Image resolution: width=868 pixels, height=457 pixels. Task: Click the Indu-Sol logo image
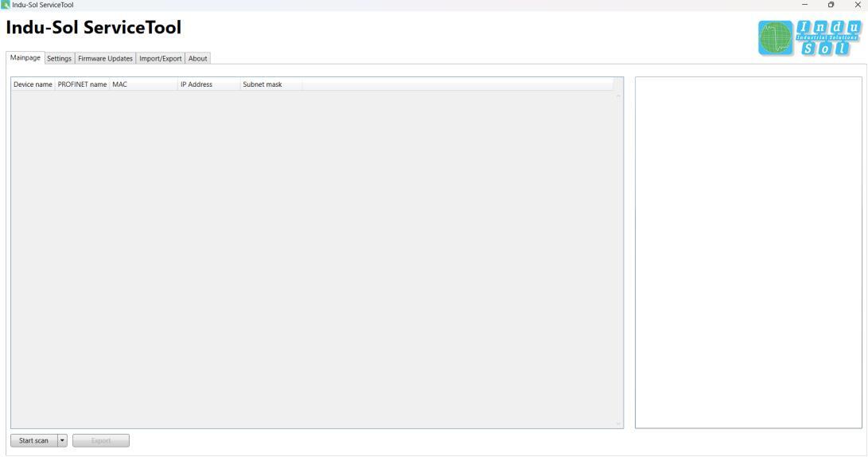click(810, 37)
